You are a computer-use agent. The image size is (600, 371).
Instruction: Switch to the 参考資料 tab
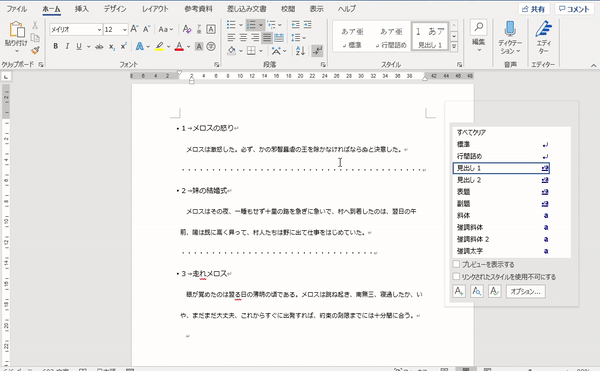(x=198, y=9)
